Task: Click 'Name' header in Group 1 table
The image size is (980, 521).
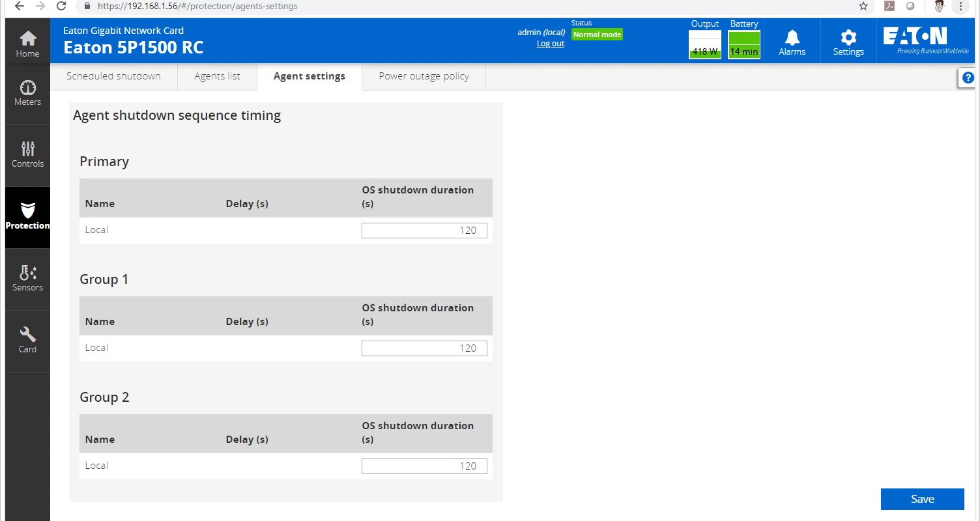Action: coord(100,322)
